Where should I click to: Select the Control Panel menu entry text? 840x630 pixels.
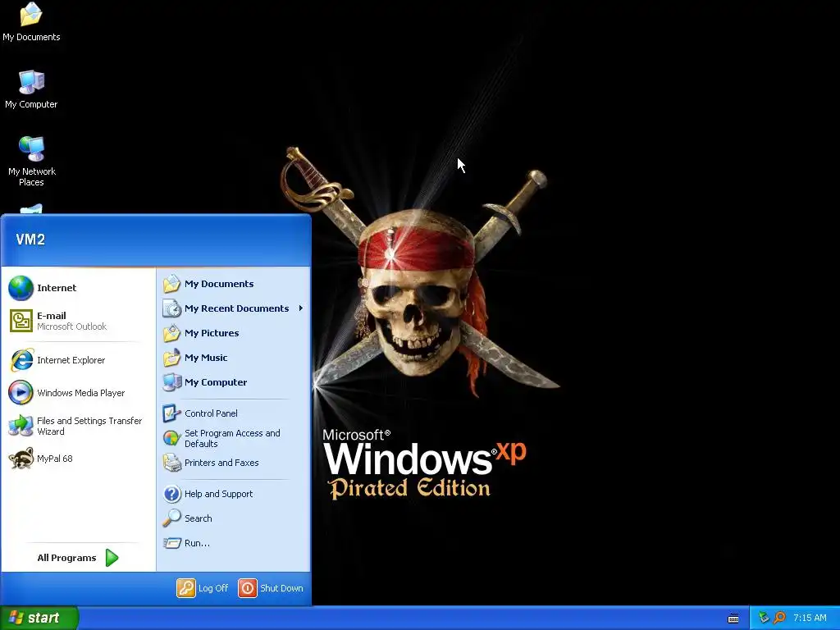211,413
